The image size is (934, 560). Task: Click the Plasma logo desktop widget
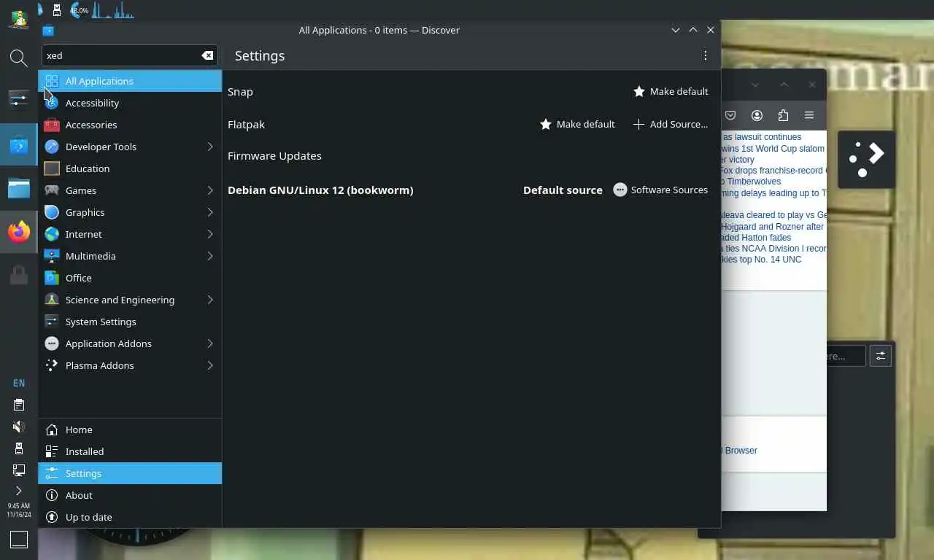pyautogui.click(x=866, y=160)
